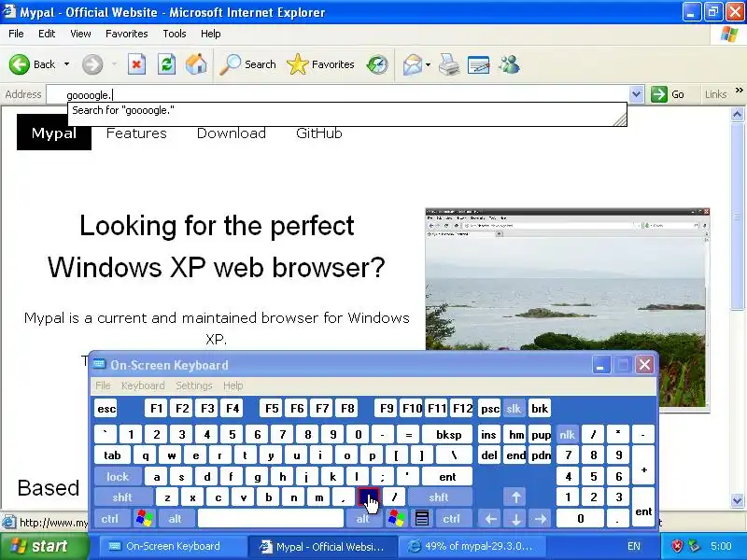The width and height of the screenshot is (747, 560).
Task: Click the letter c key
Action: click(218, 497)
